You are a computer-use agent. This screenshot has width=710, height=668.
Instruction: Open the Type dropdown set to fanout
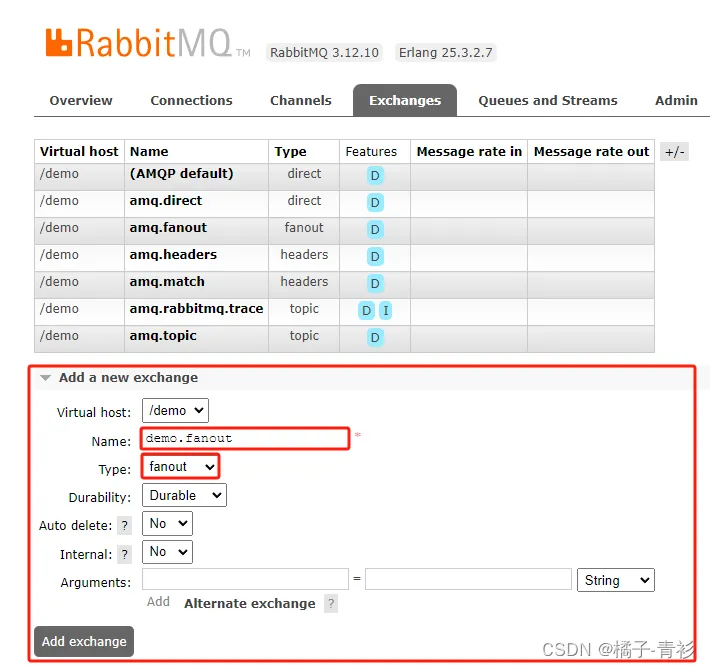pos(180,466)
